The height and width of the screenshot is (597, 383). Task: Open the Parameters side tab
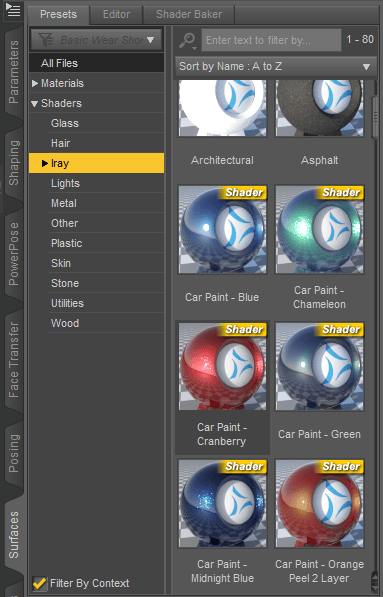pyautogui.click(x=14, y=72)
